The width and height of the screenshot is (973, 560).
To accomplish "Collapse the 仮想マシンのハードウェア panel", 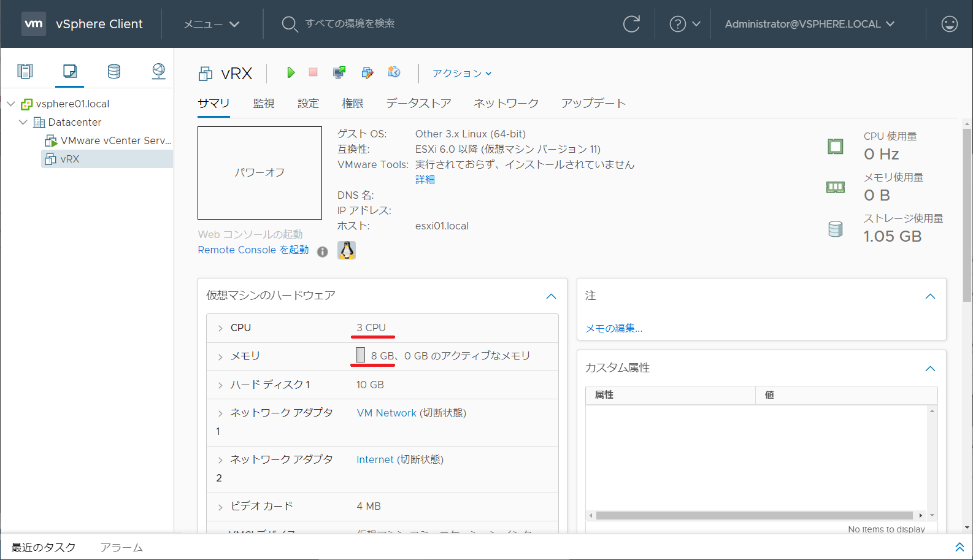I will point(551,296).
